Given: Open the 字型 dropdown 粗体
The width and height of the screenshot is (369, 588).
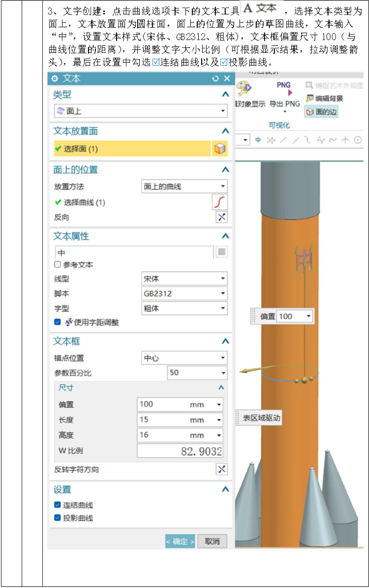Looking at the screenshot, I should point(184,308).
